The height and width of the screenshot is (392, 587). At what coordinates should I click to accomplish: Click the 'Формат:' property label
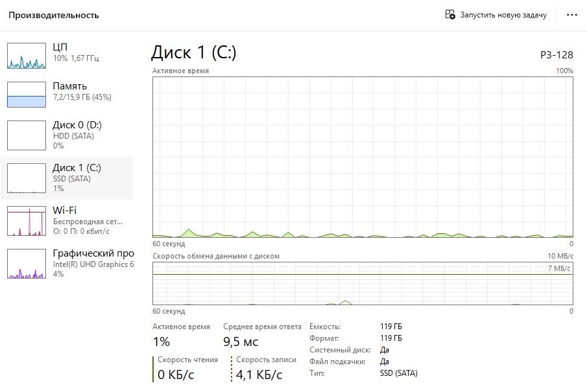(324, 338)
